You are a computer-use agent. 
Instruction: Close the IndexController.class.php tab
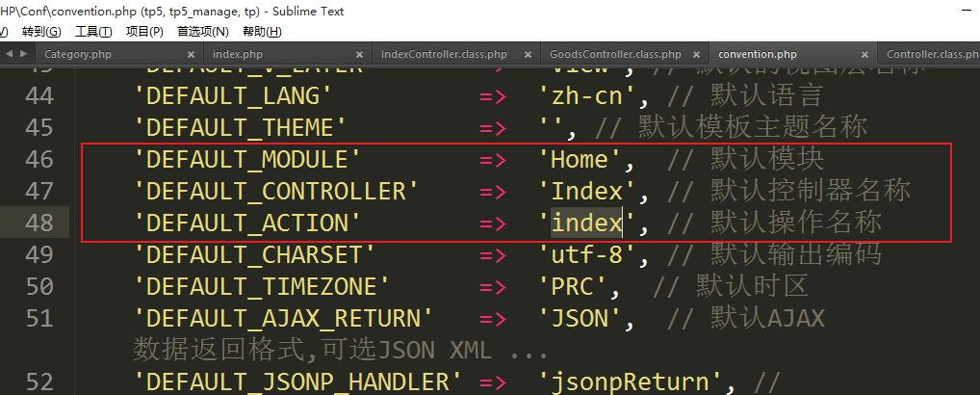click(529, 55)
